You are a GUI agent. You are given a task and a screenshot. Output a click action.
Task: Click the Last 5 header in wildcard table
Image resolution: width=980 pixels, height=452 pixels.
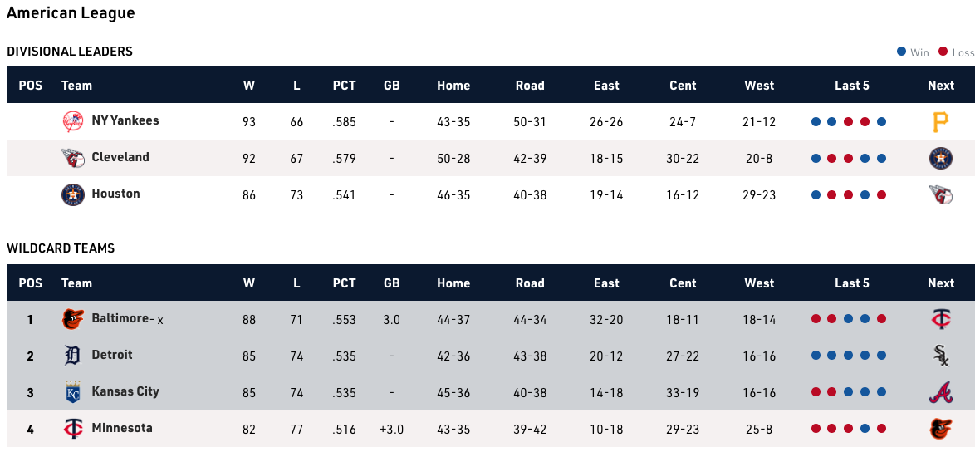[852, 283]
